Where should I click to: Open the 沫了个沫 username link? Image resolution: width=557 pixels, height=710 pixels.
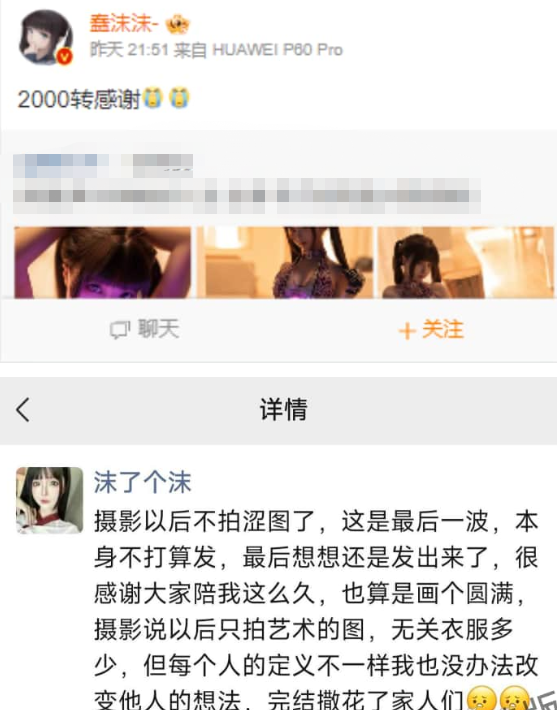pos(143,482)
